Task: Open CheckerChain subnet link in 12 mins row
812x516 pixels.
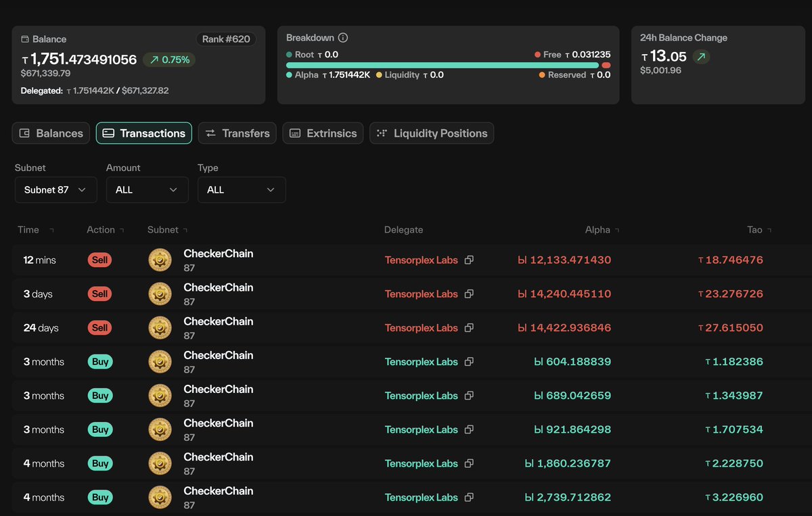Action: [x=219, y=254]
